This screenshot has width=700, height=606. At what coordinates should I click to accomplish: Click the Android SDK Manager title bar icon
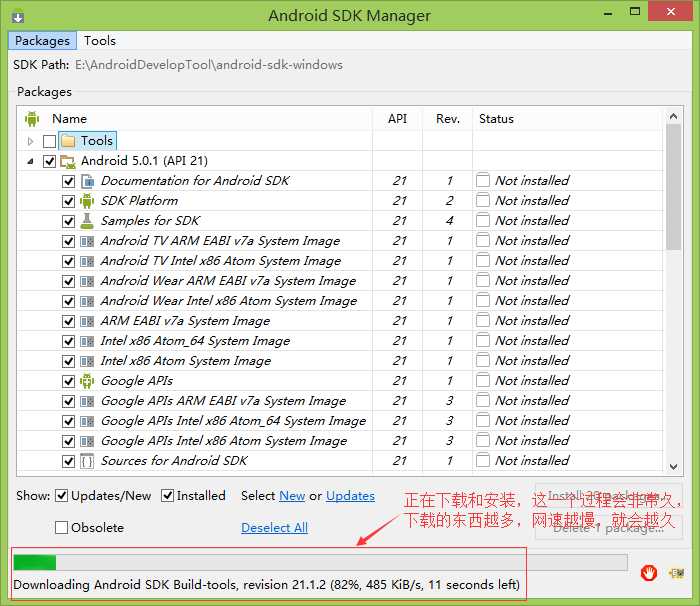(18, 17)
